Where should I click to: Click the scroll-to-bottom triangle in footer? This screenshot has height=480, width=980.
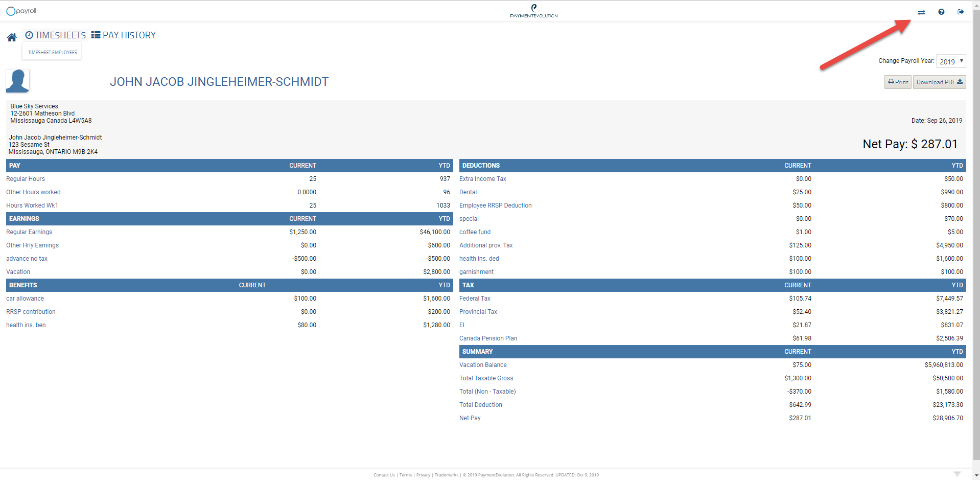[x=957, y=474]
